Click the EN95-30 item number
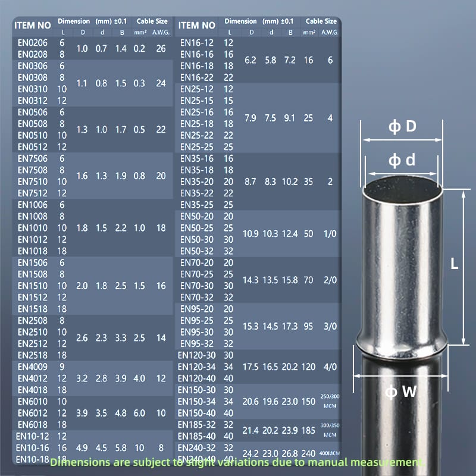 tap(197, 332)
